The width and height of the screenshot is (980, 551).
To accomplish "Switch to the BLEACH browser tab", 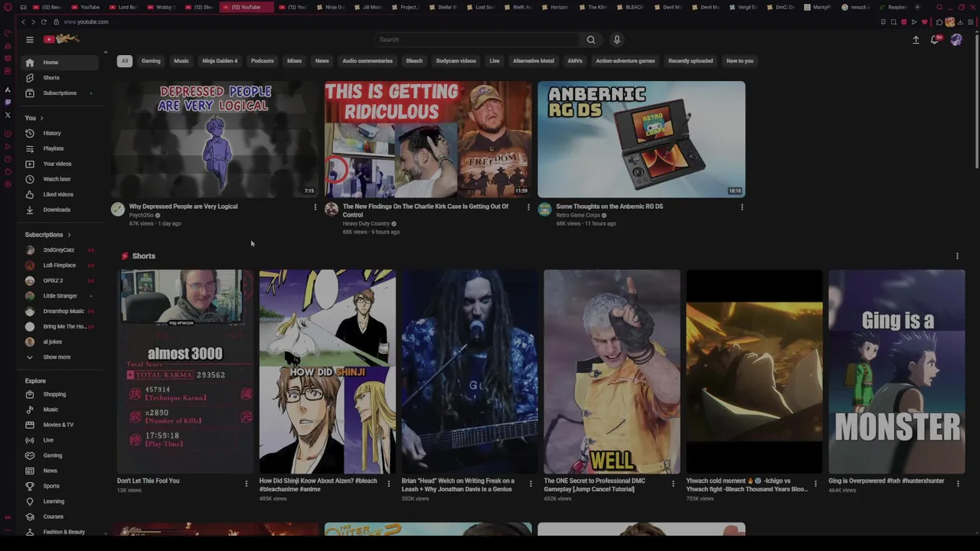I will 630,7.
